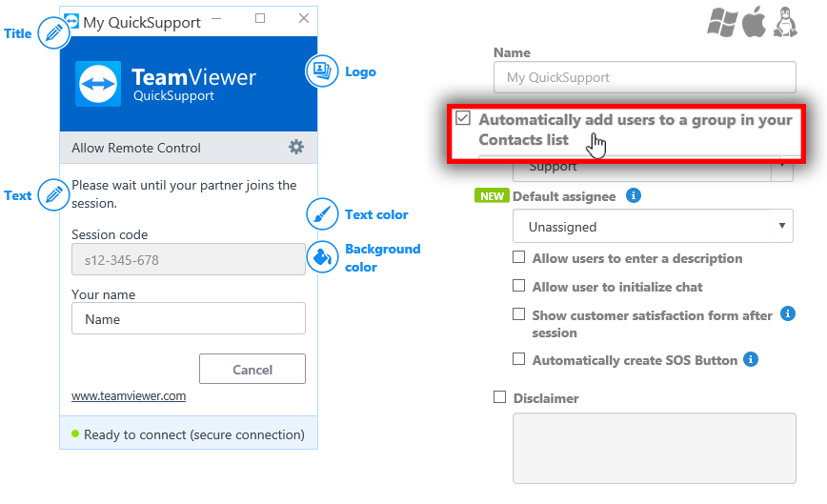Change the Logo via the image icon
This screenshot has width=827, height=504.
click(322, 71)
